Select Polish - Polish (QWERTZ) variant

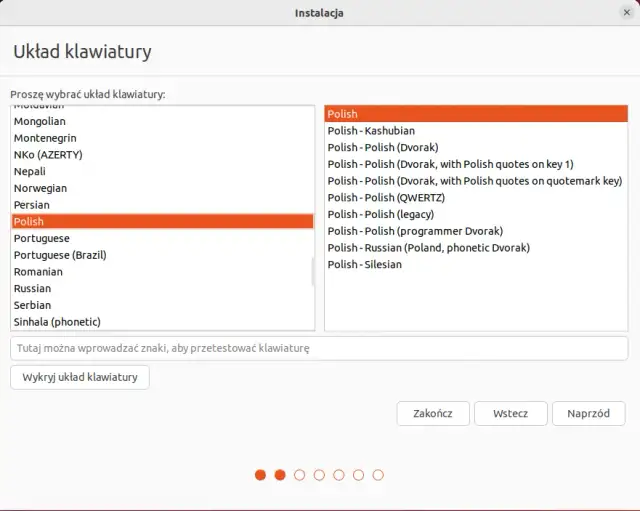[x=386, y=198]
